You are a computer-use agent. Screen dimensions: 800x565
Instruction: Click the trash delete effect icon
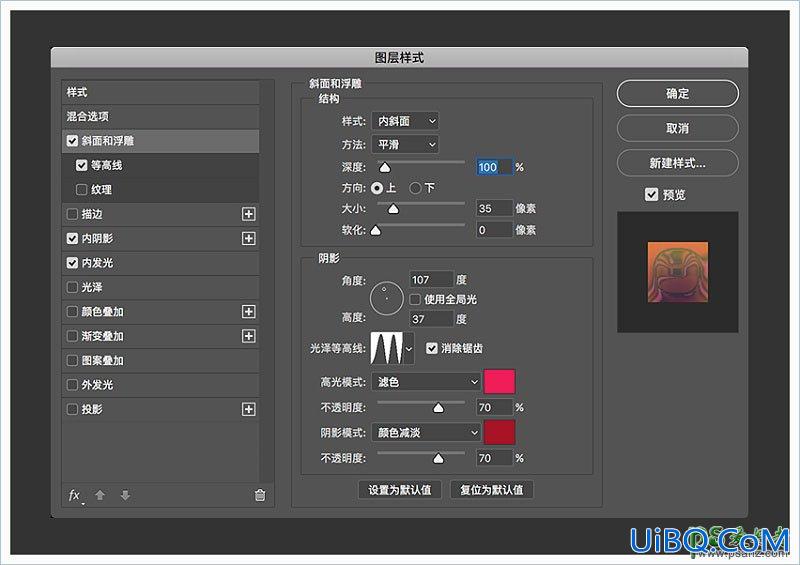pyautogui.click(x=260, y=495)
